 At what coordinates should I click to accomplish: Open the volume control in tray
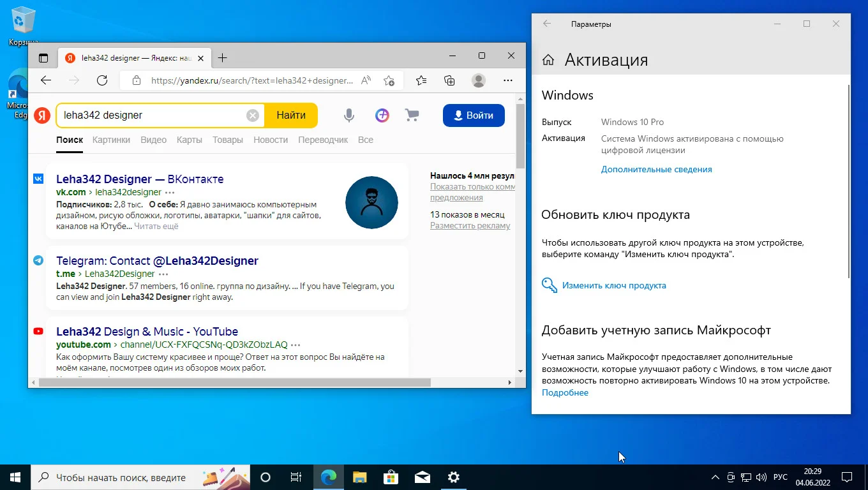click(x=761, y=477)
